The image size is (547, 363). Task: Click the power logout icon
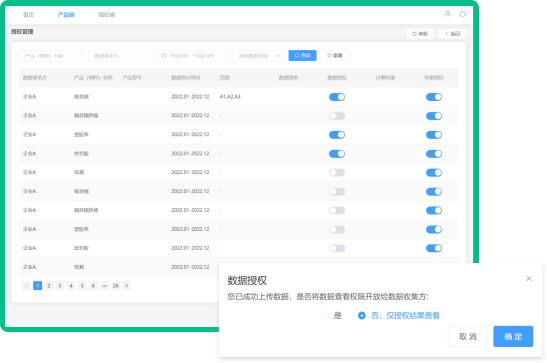pos(463,14)
